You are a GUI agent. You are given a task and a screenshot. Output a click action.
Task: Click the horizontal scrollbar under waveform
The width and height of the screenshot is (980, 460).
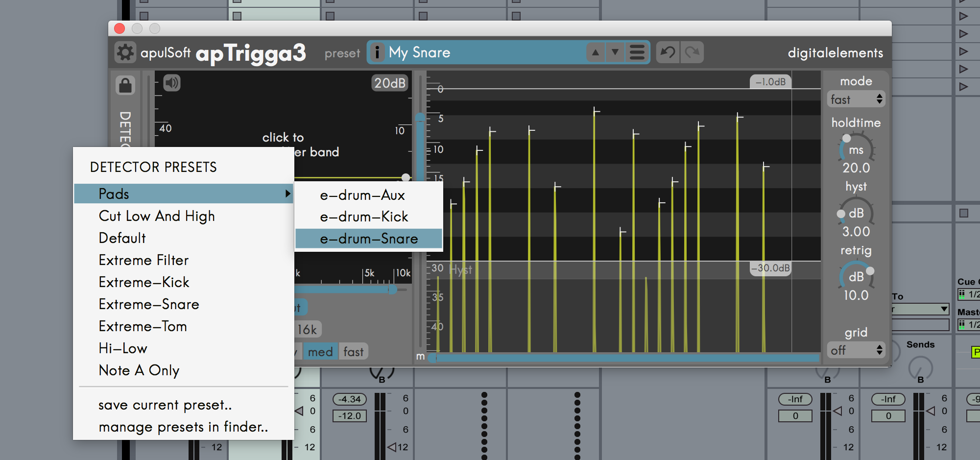[x=624, y=358]
